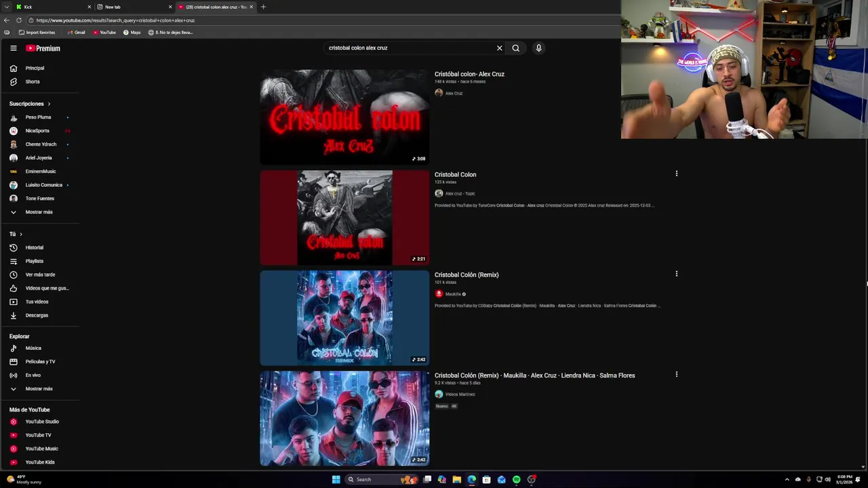Open Peso Pluma subscription channel

[x=39, y=117]
